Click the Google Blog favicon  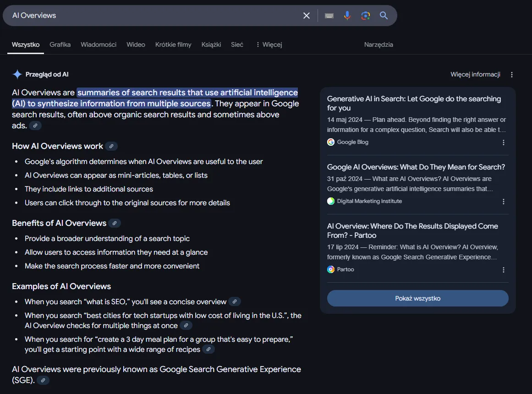tap(331, 142)
